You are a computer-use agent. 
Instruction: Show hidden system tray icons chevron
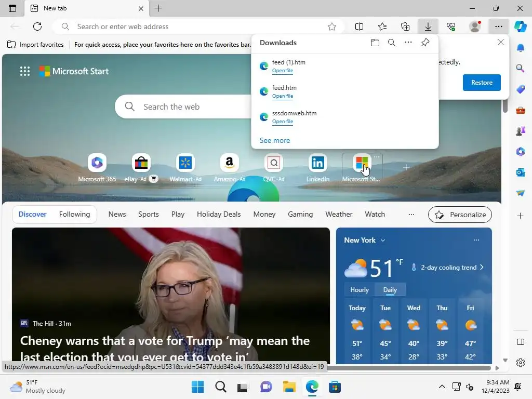pos(442,387)
